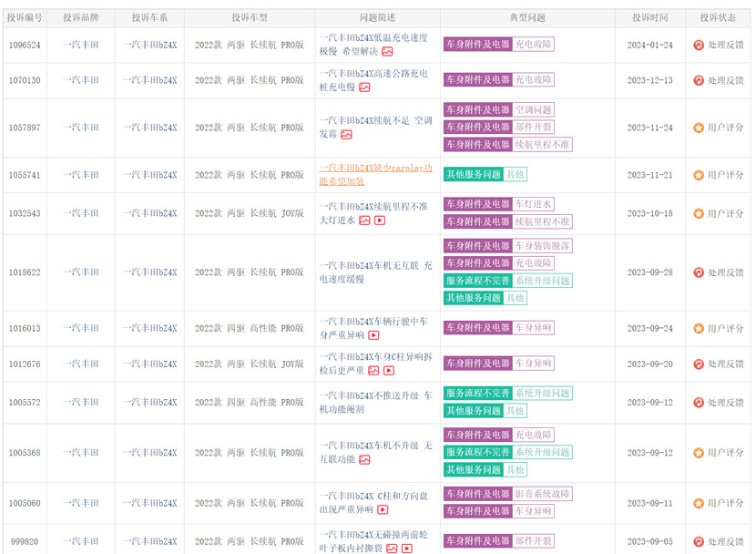
Task: Open highlighted carplay complaint link
Action: (x=375, y=175)
